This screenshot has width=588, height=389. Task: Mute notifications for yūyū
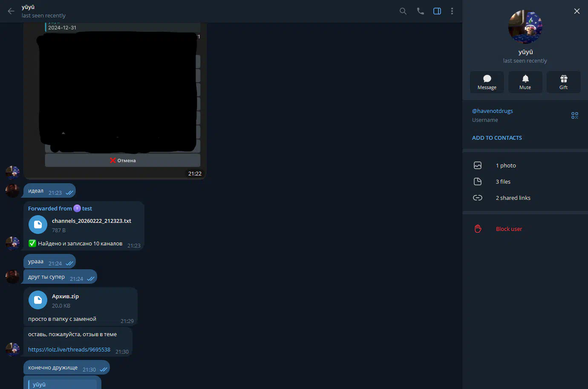tap(525, 82)
